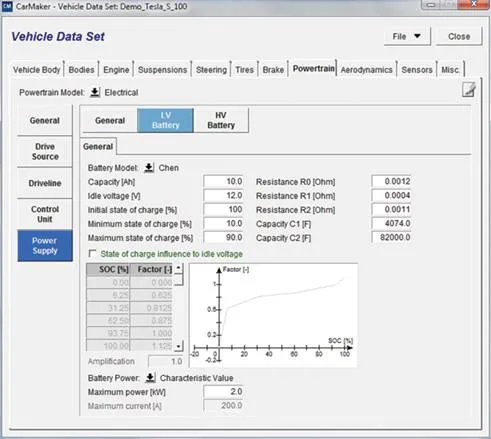The image size is (491, 439).
Task: Switch to the Sensors tab
Action: [417, 70]
